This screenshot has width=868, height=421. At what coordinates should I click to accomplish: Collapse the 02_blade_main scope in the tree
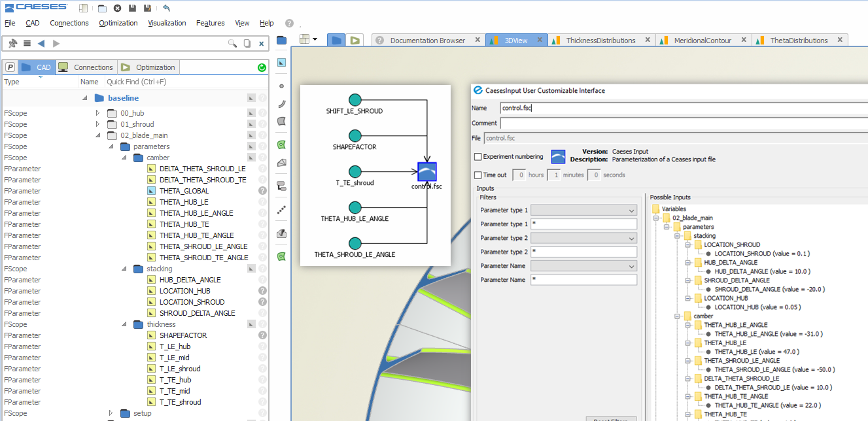[x=98, y=135]
